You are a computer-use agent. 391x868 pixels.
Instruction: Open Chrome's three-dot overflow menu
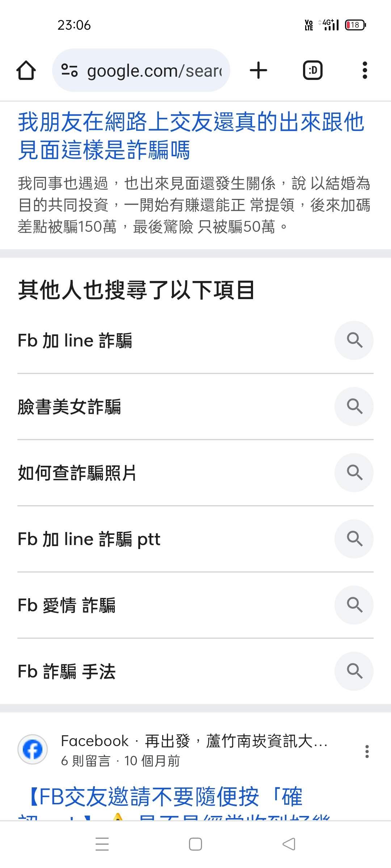(365, 70)
